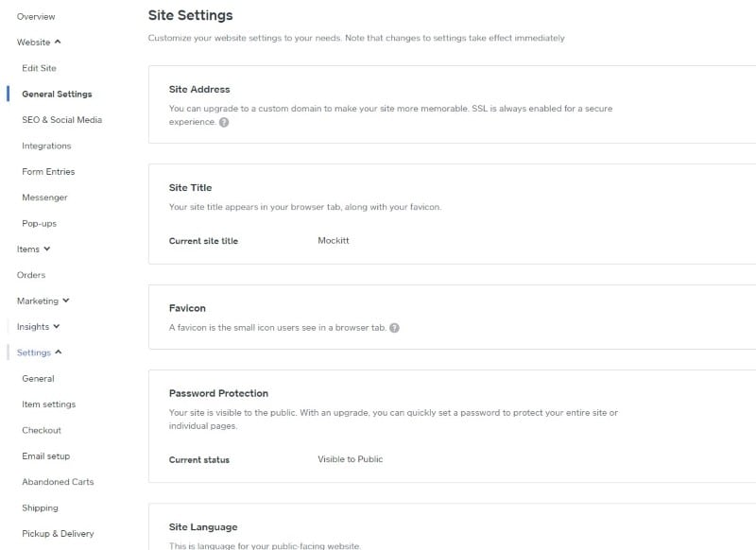Open the Orders page
The image size is (756, 550).
tap(31, 275)
